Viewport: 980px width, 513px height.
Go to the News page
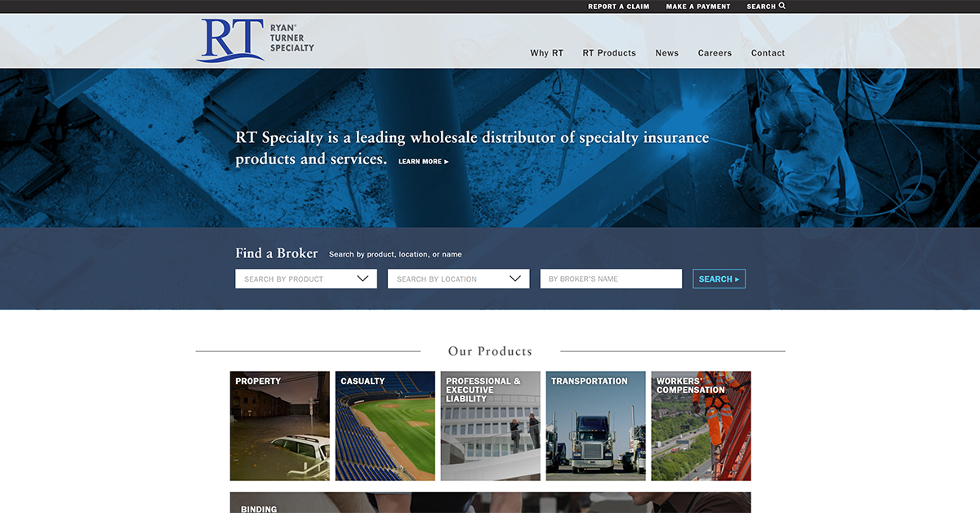666,53
